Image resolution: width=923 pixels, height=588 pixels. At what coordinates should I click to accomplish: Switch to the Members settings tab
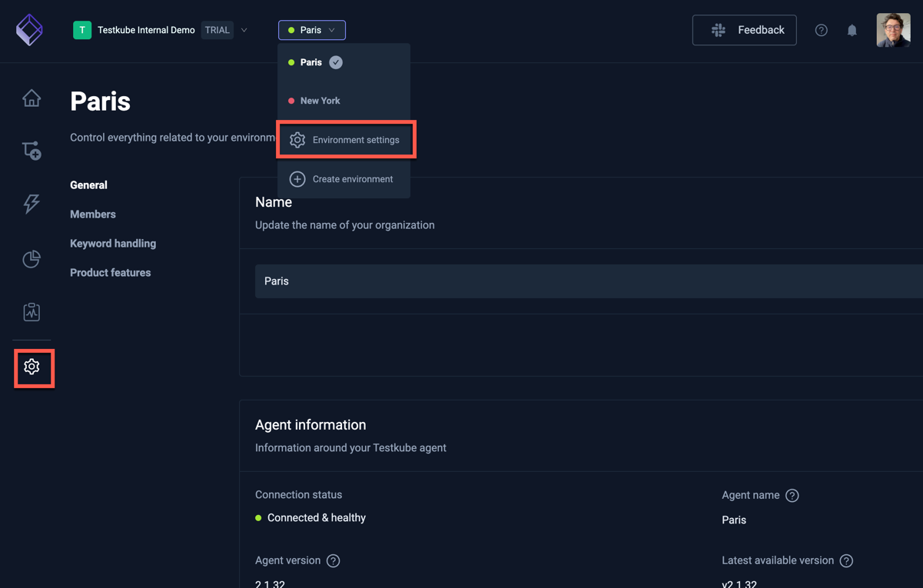click(92, 214)
